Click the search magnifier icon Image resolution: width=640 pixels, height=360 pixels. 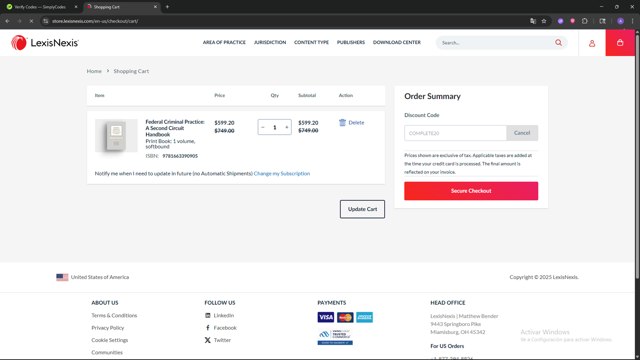point(558,42)
